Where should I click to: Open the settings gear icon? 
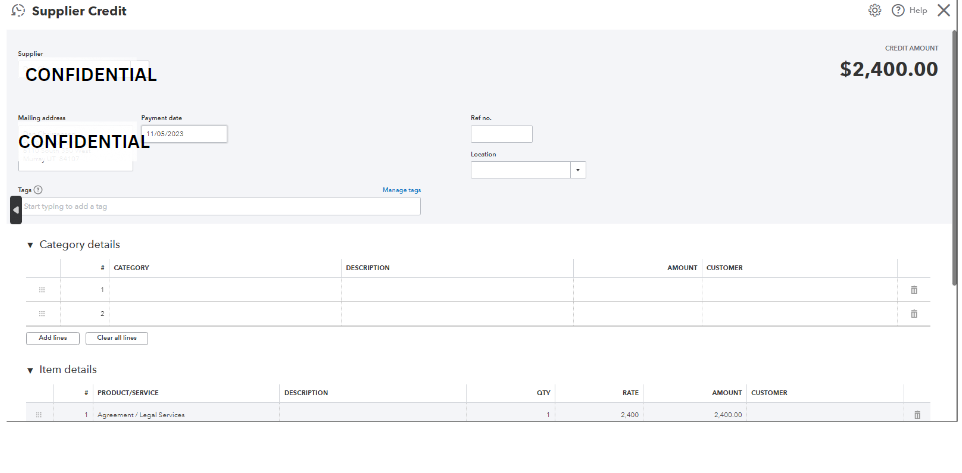click(x=874, y=10)
